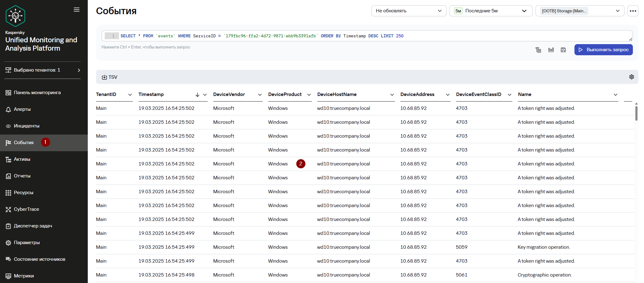Viewport: 644px width, 283px height.
Task: Click the Kaspersky hexagon logo
Action: pyautogui.click(x=15, y=16)
